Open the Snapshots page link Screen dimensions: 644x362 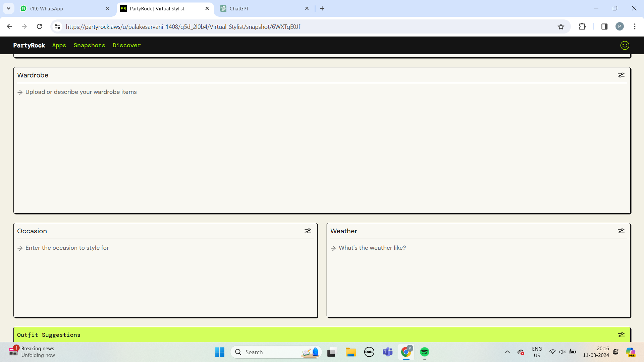click(x=89, y=45)
